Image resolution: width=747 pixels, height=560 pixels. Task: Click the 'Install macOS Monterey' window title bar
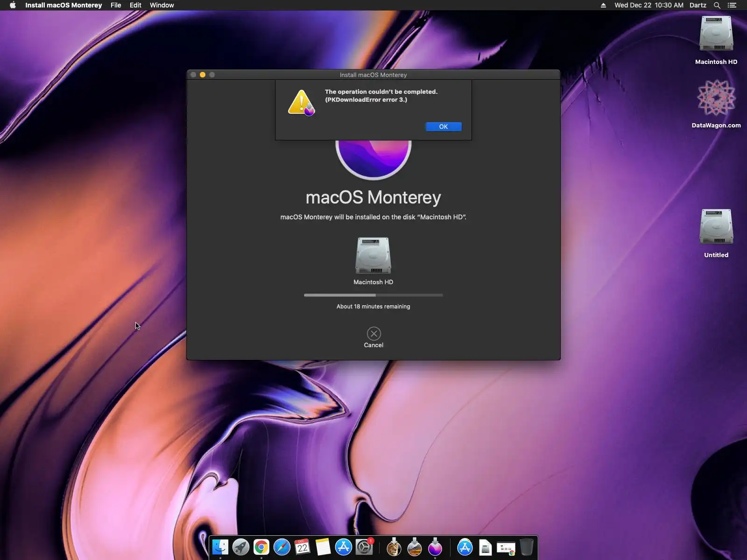[x=373, y=75]
